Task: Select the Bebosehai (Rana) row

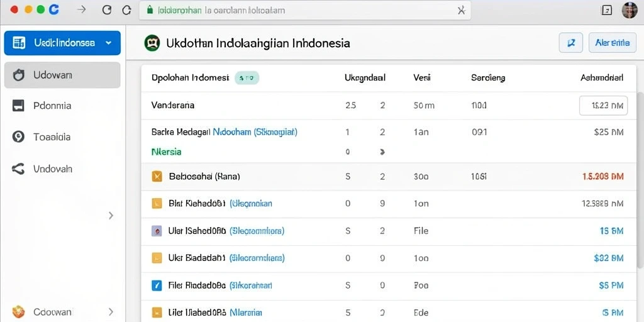Action: pos(389,177)
